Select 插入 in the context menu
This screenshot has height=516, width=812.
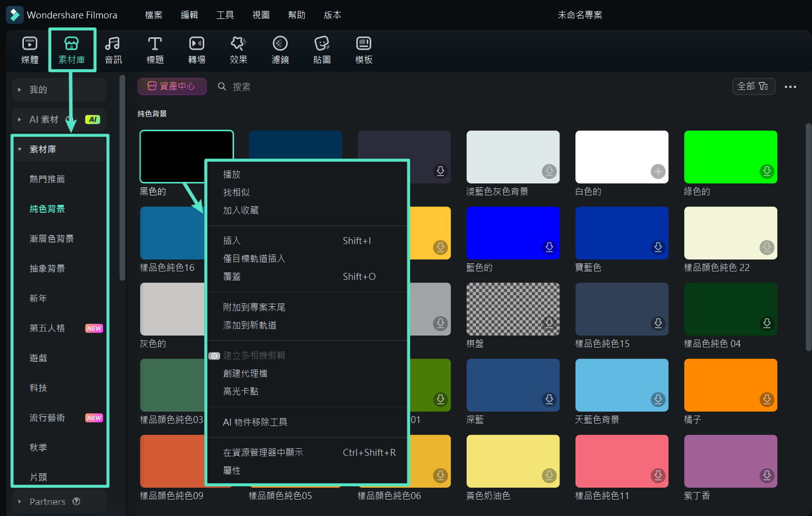pyautogui.click(x=308, y=241)
